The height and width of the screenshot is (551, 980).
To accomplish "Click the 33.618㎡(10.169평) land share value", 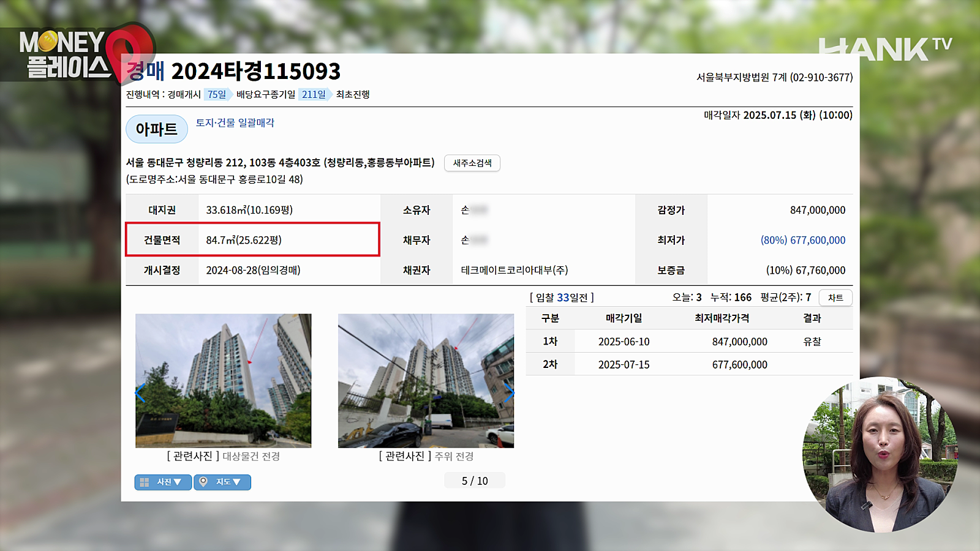I will (x=249, y=210).
